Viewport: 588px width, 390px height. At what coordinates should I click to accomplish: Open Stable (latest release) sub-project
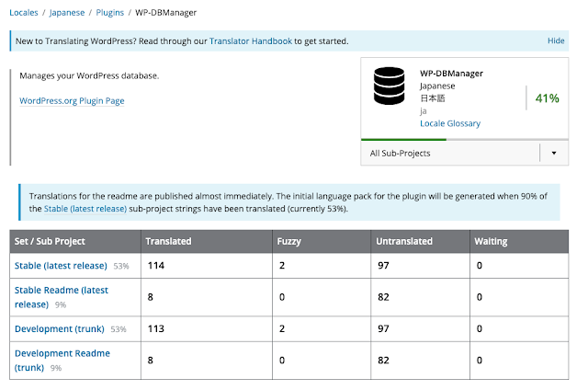coord(61,266)
